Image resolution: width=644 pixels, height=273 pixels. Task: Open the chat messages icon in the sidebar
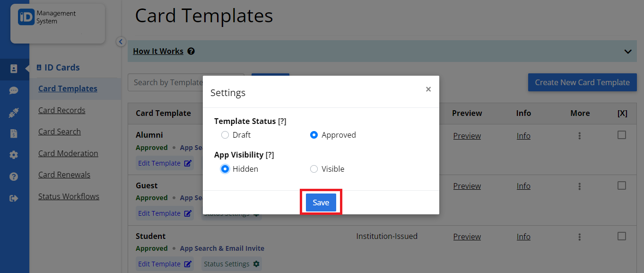point(15,90)
